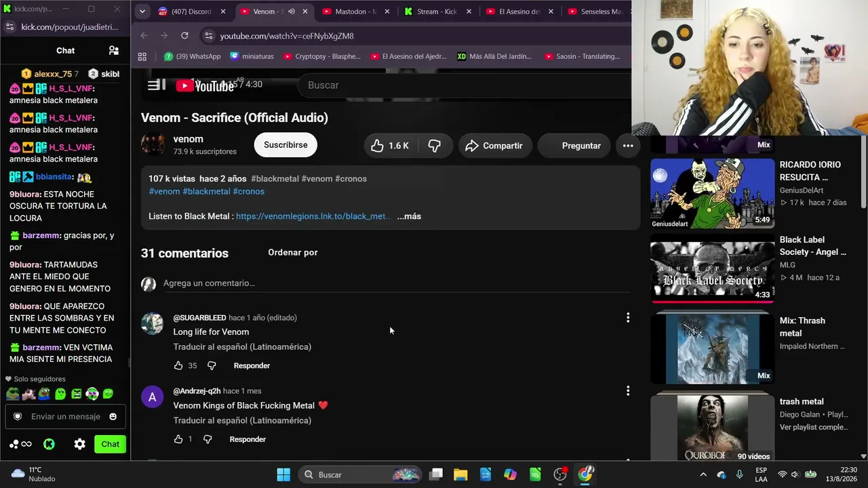This screenshot has height=488, width=868.
Task: Click the Compartir share button
Action: (494, 146)
